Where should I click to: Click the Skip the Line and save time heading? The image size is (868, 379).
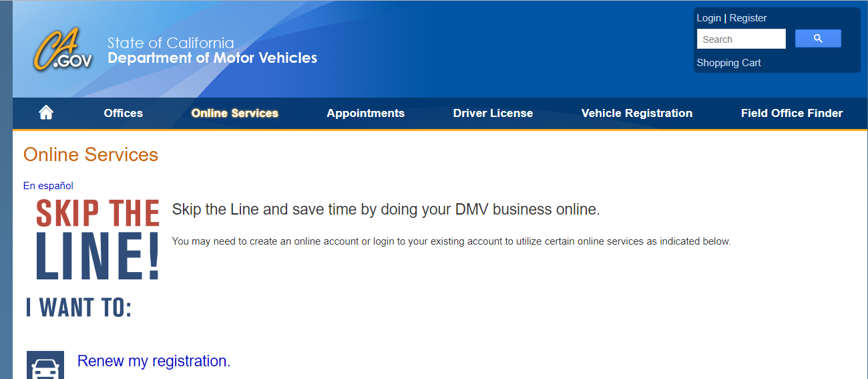point(386,209)
